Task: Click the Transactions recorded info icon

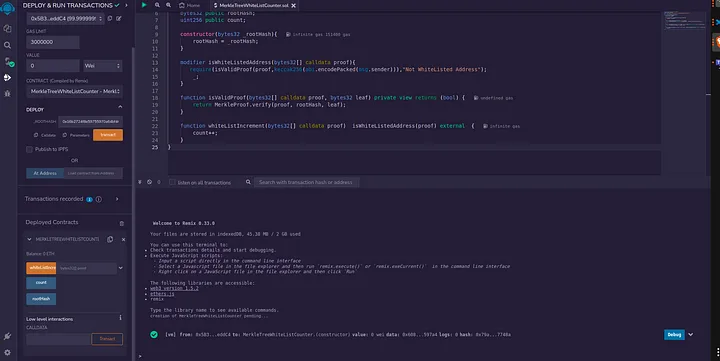Action: click(x=99, y=199)
